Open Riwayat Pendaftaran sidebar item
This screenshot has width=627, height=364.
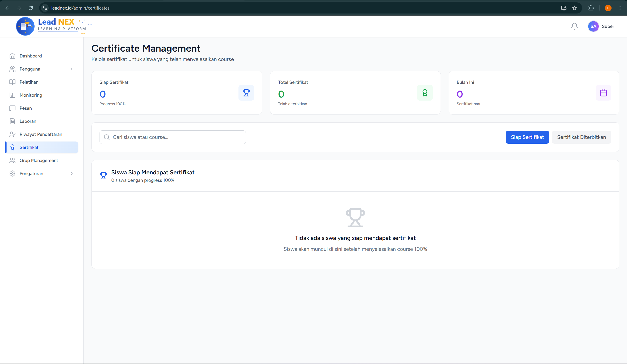coord(41,134)
